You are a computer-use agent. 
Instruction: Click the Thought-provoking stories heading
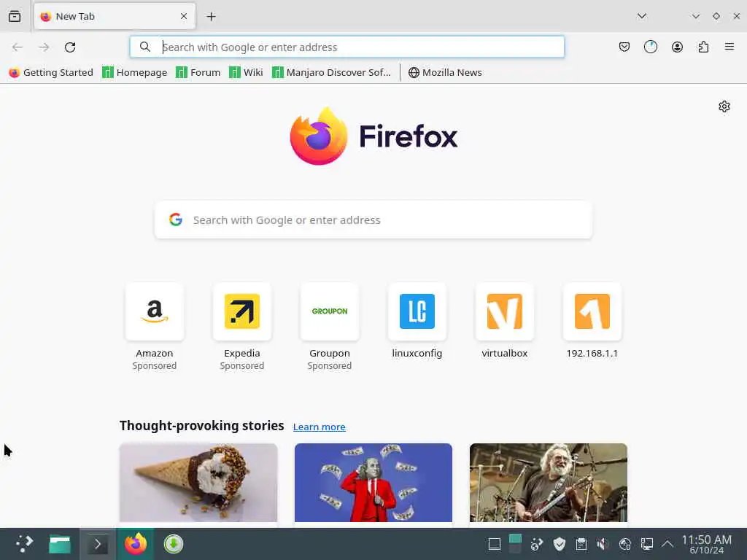(x=201, y=425)
